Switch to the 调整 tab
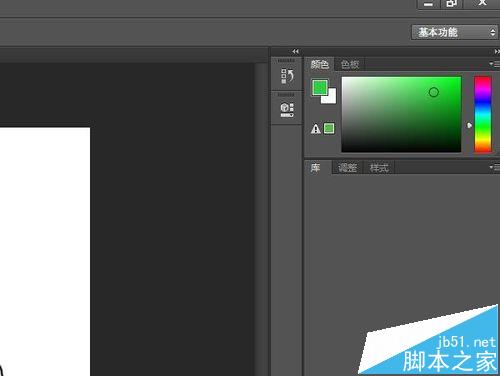 click(347, 168)
